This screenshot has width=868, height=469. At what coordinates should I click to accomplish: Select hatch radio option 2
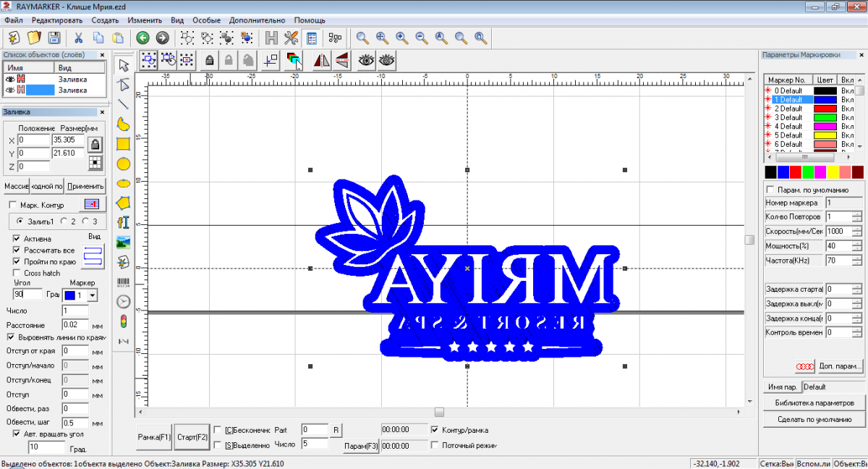(64, 221)
